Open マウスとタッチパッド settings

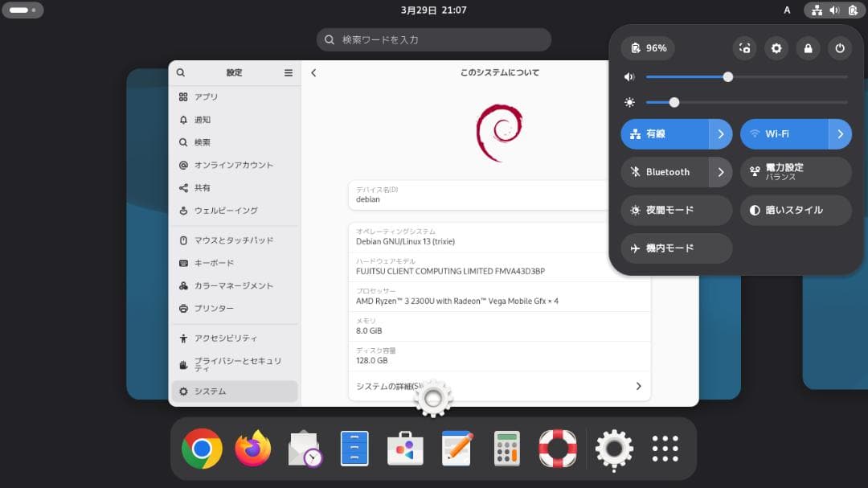235,240
